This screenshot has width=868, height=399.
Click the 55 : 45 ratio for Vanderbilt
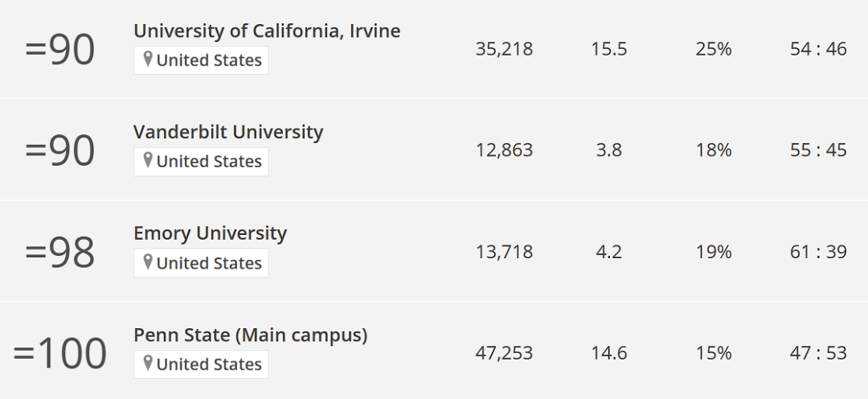[818, 150]
